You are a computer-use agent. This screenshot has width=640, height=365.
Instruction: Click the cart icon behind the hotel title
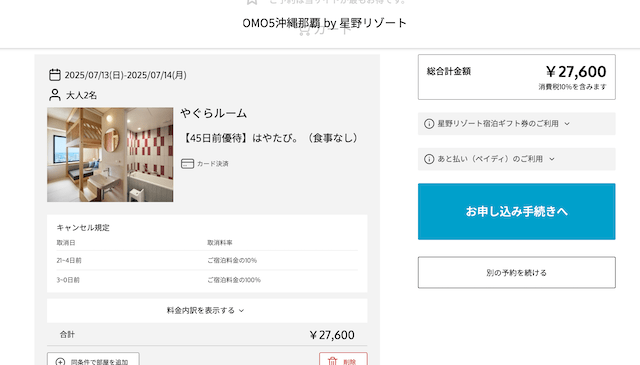[304, 30]
